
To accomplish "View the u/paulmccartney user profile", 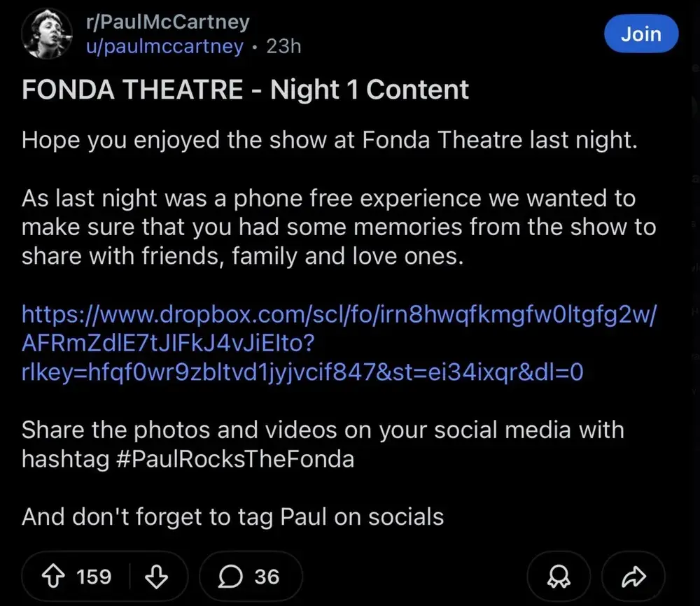I will pos(164,46).
